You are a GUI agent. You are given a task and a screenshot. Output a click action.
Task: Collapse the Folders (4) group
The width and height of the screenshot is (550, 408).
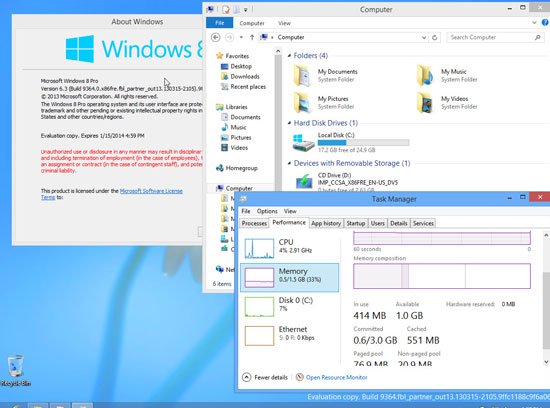pyautogui.click(x=289, y=55)
